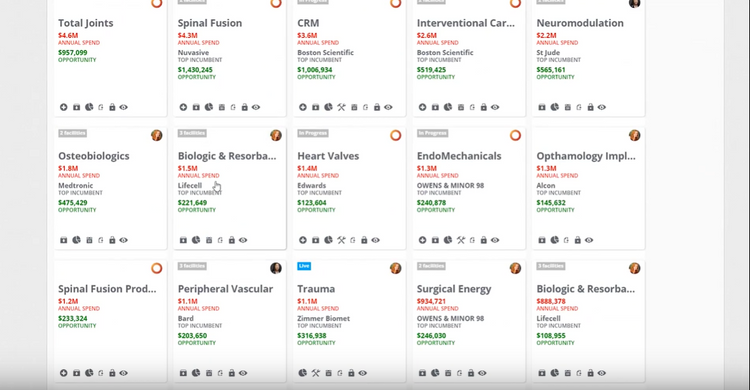Open the pie chart icon on Trauma card
The width and height of the screenshot is (750, 390).
tap(303, 373)
